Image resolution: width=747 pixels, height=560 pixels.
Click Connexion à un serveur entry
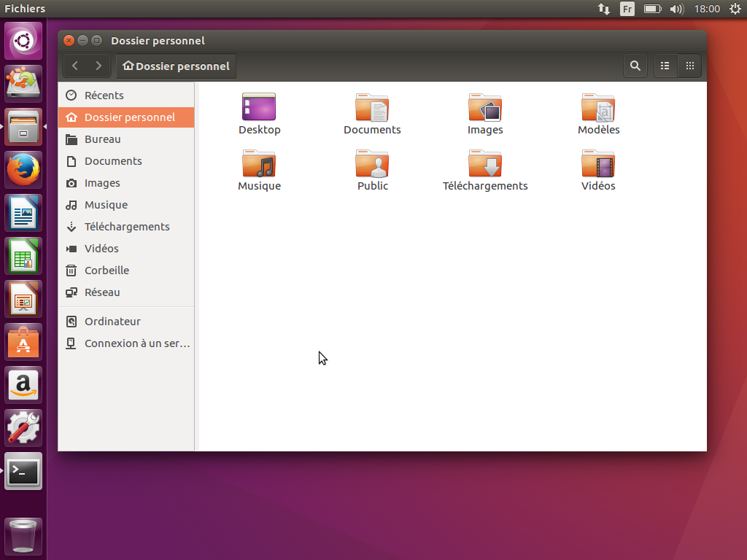[136, 343]
